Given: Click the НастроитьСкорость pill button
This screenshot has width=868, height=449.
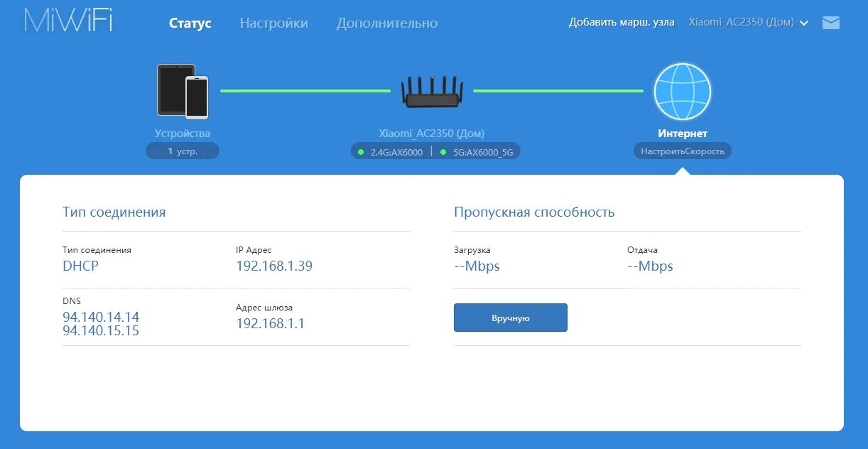Looking at the screenshot, I should 683,151.
